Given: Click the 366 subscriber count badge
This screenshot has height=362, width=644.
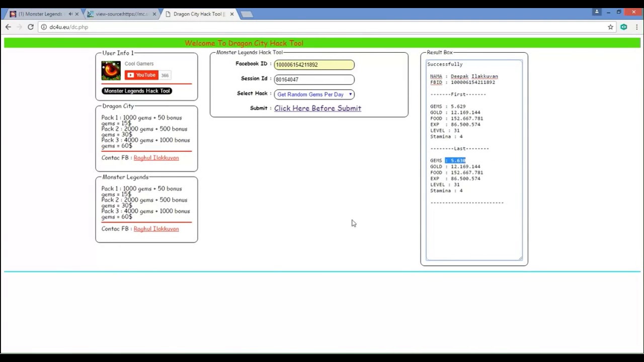Looking at the screenshot, I should coord(165,75).
